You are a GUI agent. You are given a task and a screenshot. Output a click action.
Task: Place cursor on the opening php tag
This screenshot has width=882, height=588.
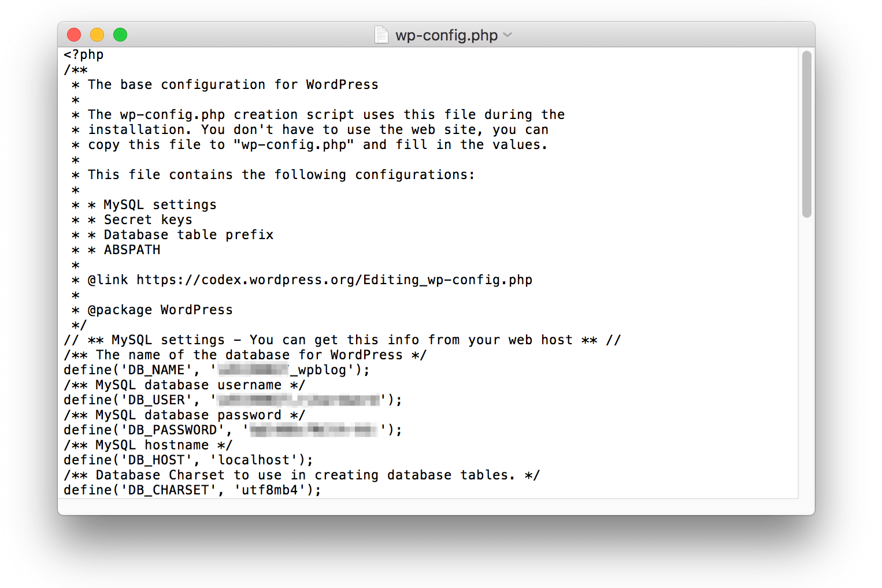pyautogui.click(x=83, y=54)
